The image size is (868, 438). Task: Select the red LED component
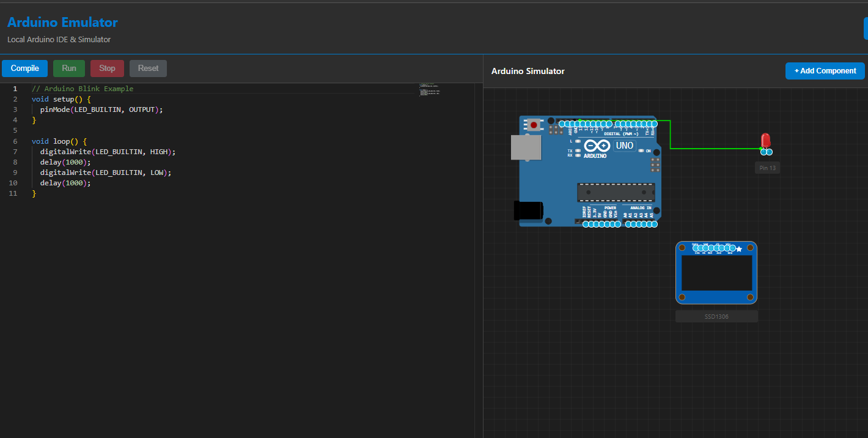[765, 141]
